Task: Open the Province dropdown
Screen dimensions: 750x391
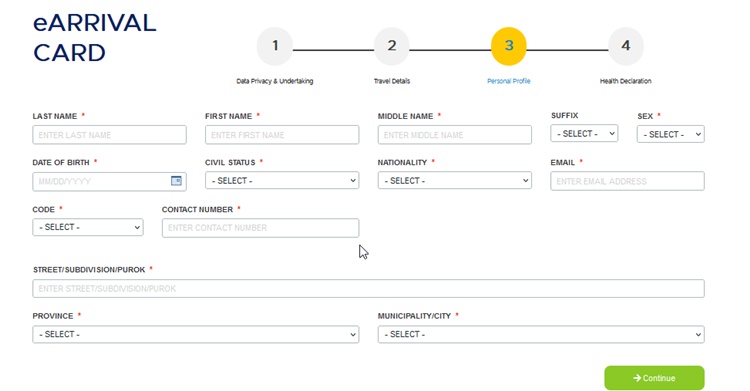Action: (196, 335)
